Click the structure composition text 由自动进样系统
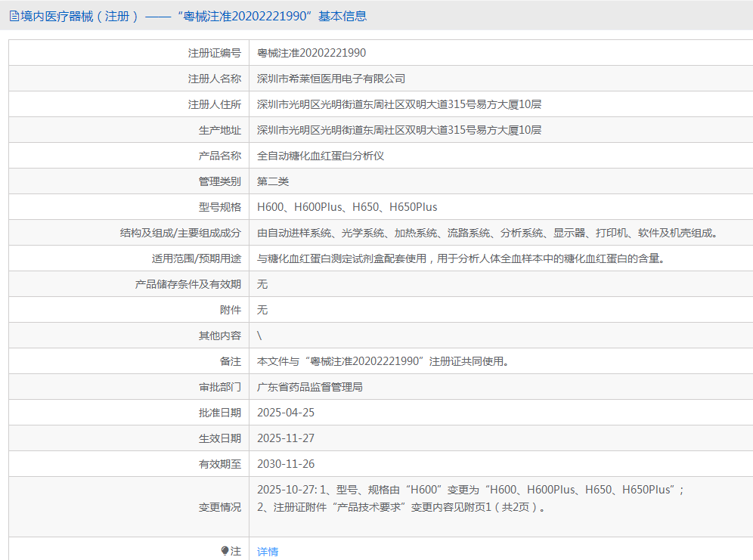 (x=294, y=233)
